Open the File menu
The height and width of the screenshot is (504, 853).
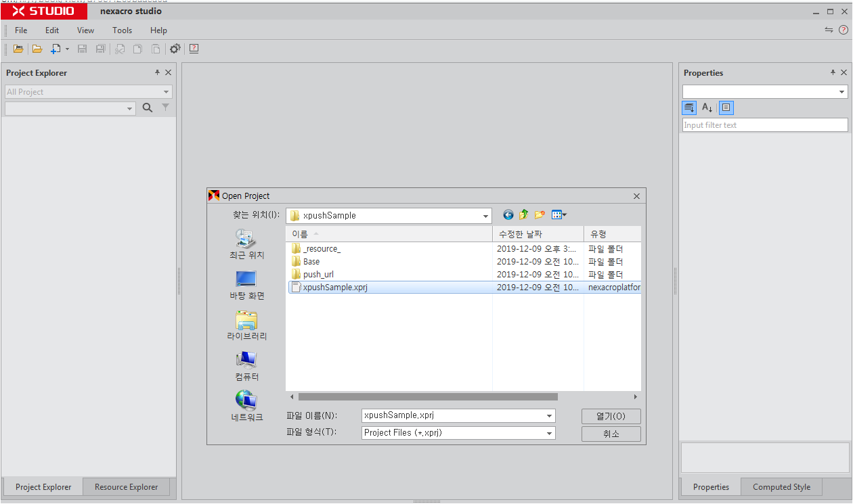[21, 30]
